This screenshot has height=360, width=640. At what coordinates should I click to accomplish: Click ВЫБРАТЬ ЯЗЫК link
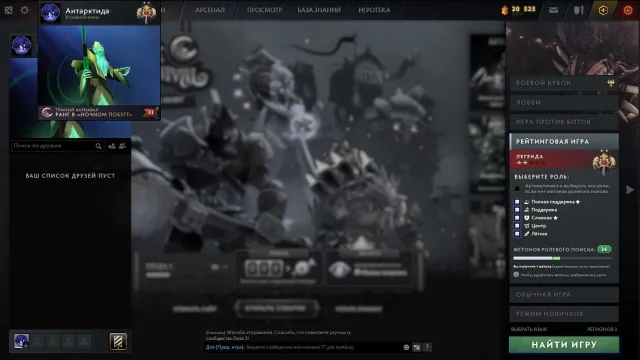click(x=529, y=329)
